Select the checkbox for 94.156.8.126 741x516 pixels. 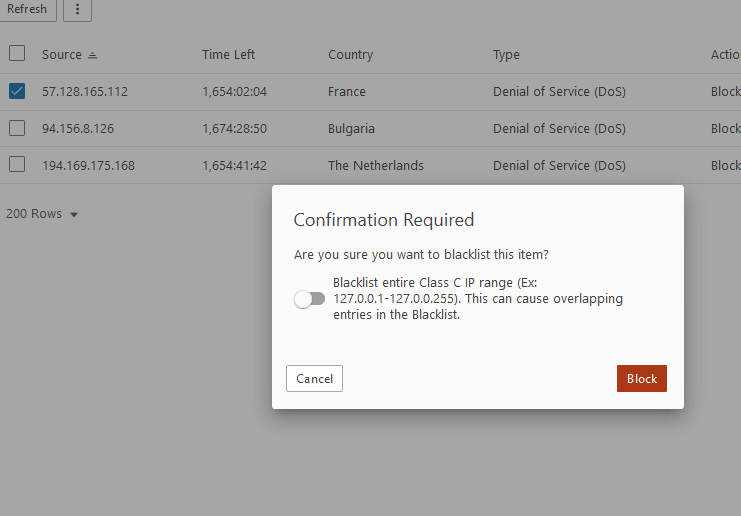tap(17, 128)
